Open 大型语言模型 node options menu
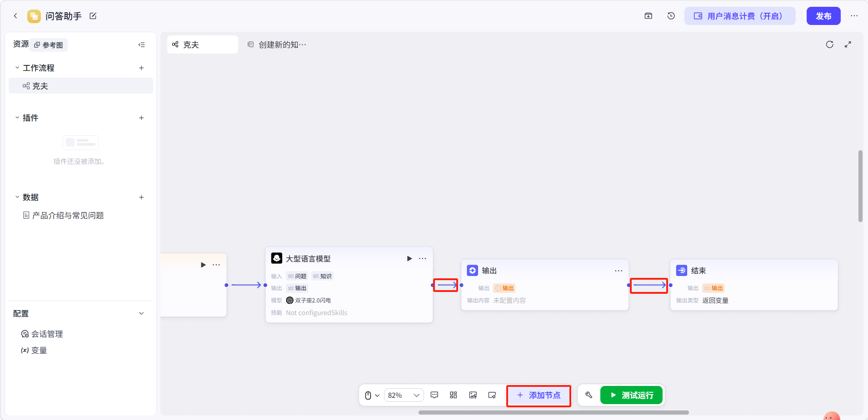Screen dimensions: 868x420 coord(423,258)
